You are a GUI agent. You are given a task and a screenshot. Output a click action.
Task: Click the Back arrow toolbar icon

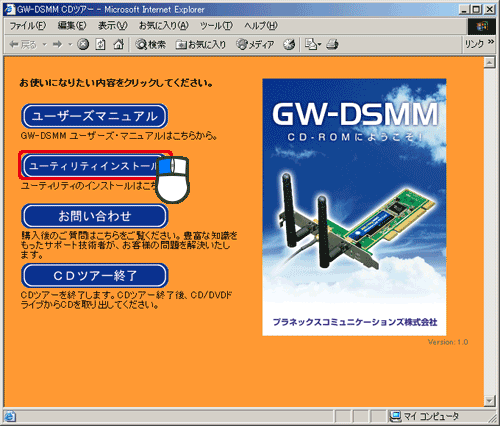23,44
